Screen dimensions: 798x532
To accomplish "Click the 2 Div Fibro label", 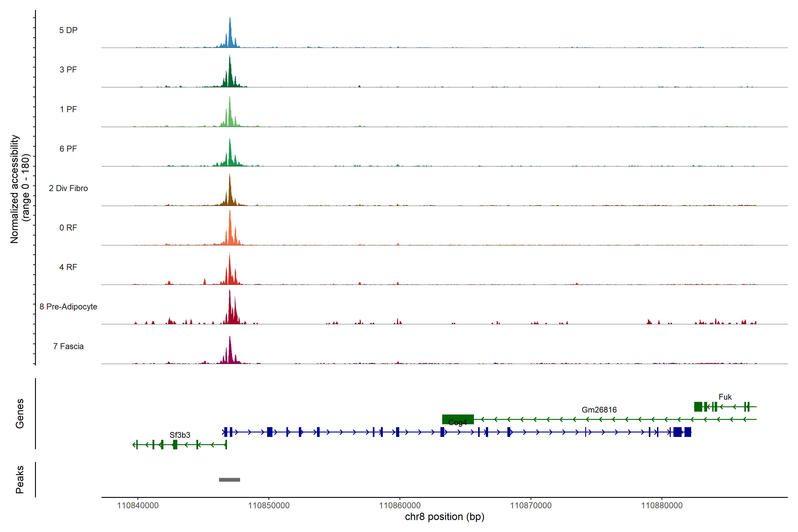I will [x=68, y=188].
